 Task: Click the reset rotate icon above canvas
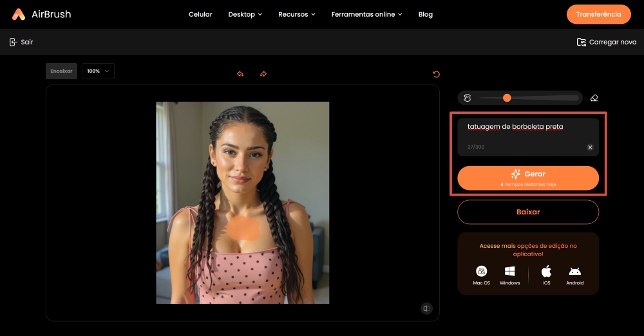pyautogui.click(x=436, y=75)
